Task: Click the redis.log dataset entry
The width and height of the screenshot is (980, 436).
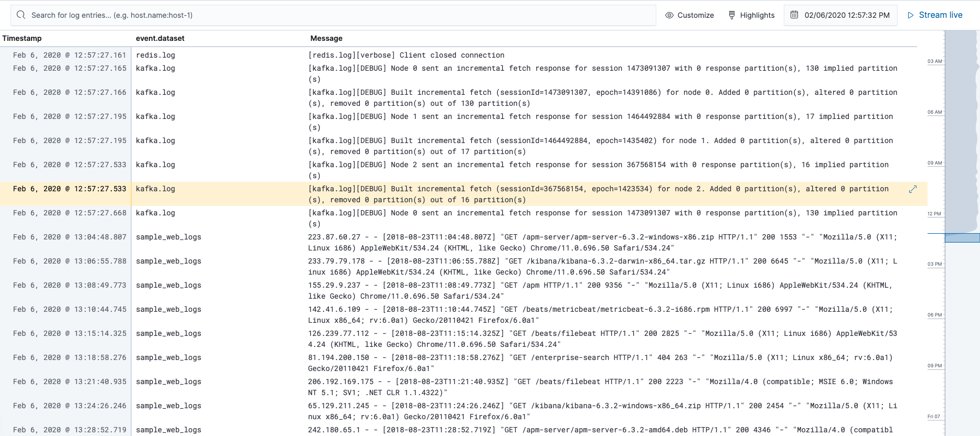Action: click(x=155, y=55)
